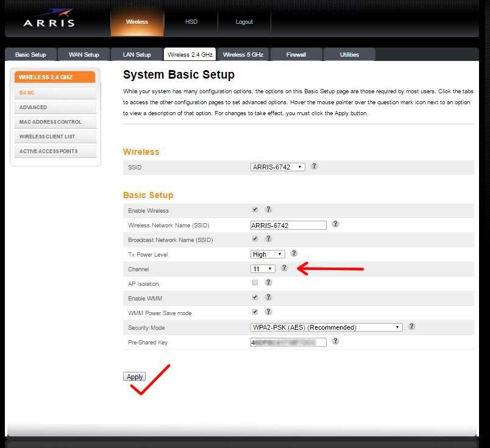Toggle the Enable Wireless checkbox

point(255,210)
